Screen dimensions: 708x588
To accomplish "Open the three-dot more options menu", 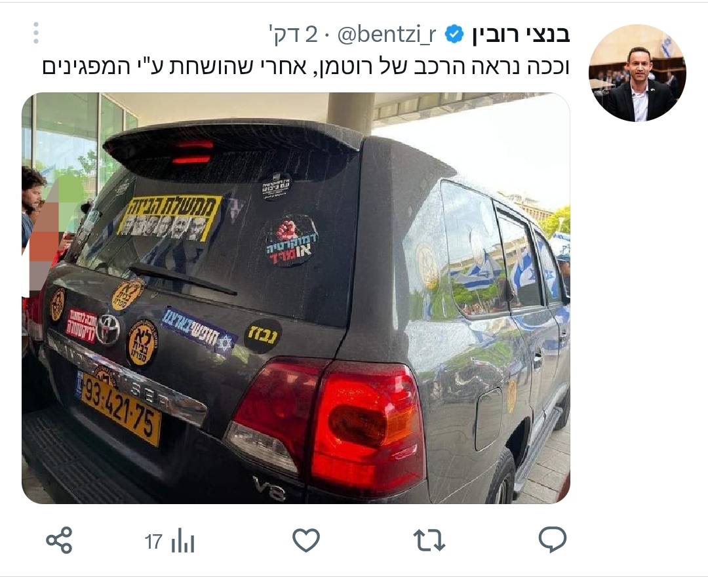I will (36, 33).
